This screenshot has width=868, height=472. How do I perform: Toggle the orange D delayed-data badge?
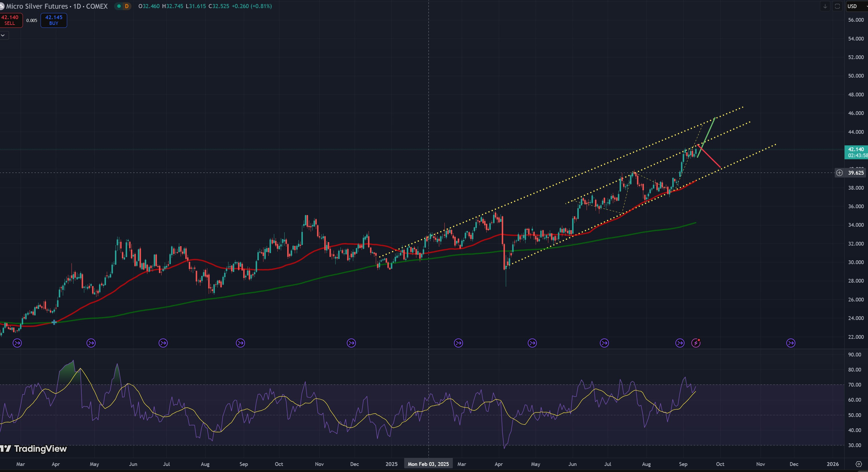click(x=127, y=6)
